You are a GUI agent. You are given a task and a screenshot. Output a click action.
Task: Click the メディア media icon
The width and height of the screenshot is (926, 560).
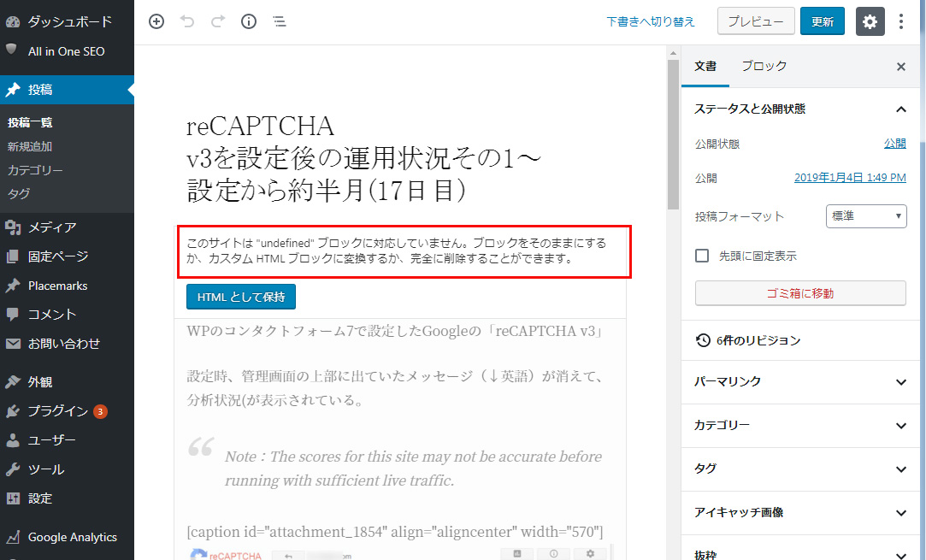click(13, 227)
